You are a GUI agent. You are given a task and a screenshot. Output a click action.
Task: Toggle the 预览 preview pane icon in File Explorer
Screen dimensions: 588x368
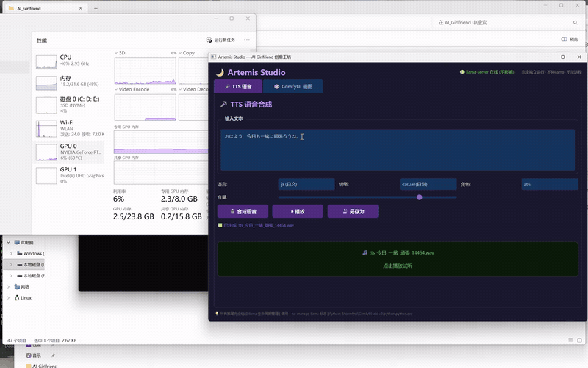(564, 39)
